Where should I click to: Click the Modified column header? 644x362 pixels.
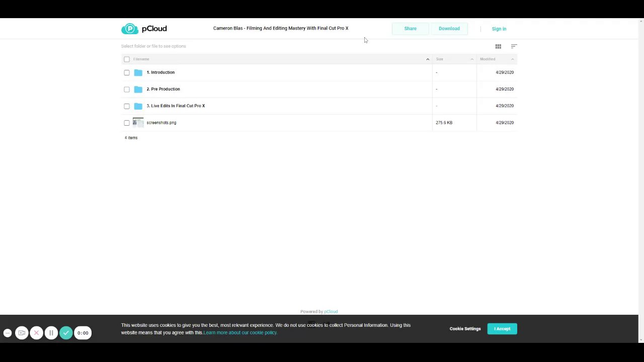tap(488, 59)
